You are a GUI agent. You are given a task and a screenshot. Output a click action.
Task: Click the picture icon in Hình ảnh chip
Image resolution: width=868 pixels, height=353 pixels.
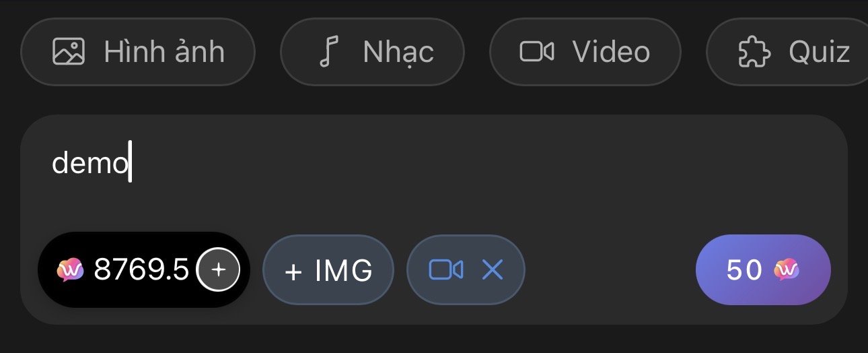tap(69, 52)
